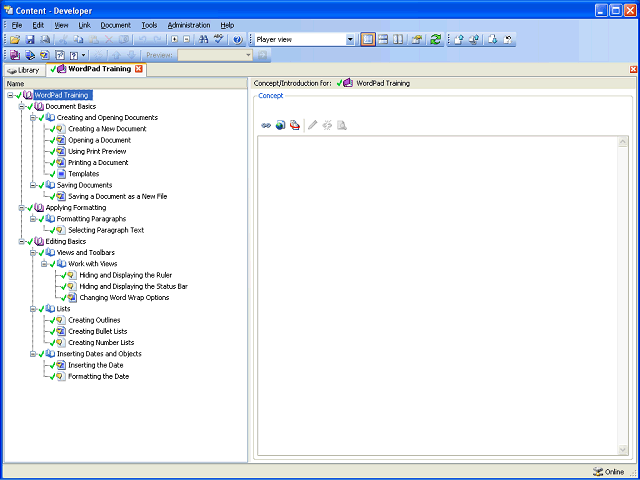Open the Administration menu
Image resolution: width=640 pixels, height=480 pixels.
click(189, 25)
